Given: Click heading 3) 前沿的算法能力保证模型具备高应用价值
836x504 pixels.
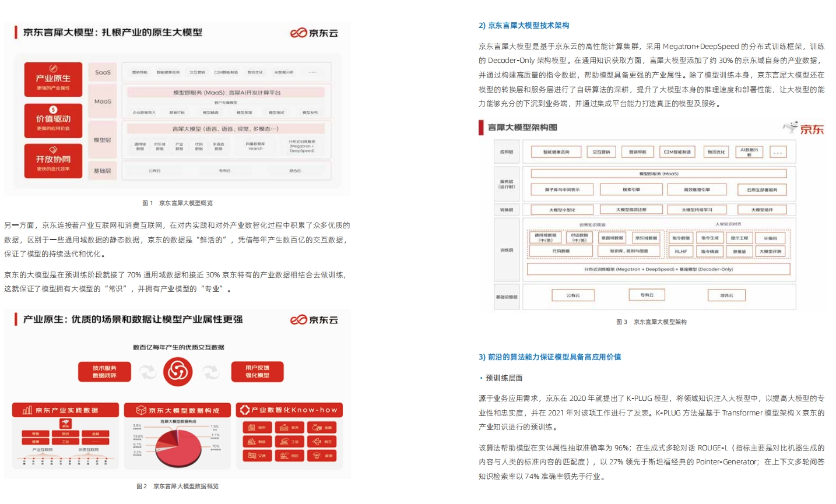Looking at the screenshot, I should click(550, 357).
